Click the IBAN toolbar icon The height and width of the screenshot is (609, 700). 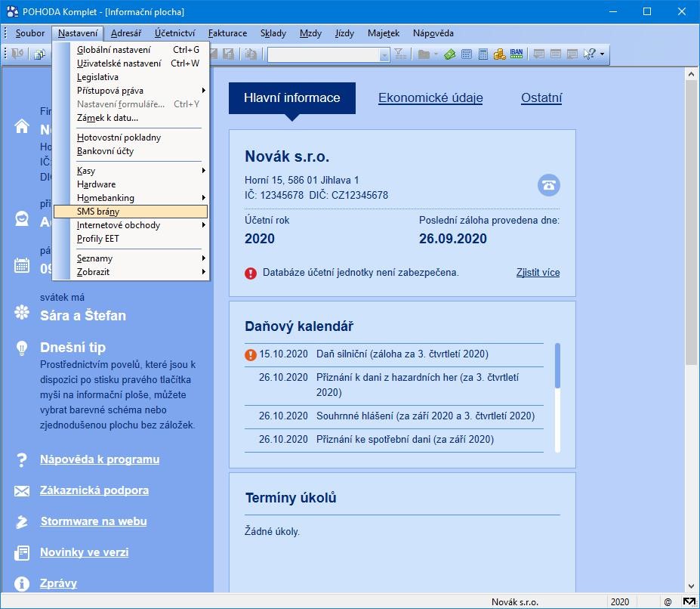click(x=517, y=54)
